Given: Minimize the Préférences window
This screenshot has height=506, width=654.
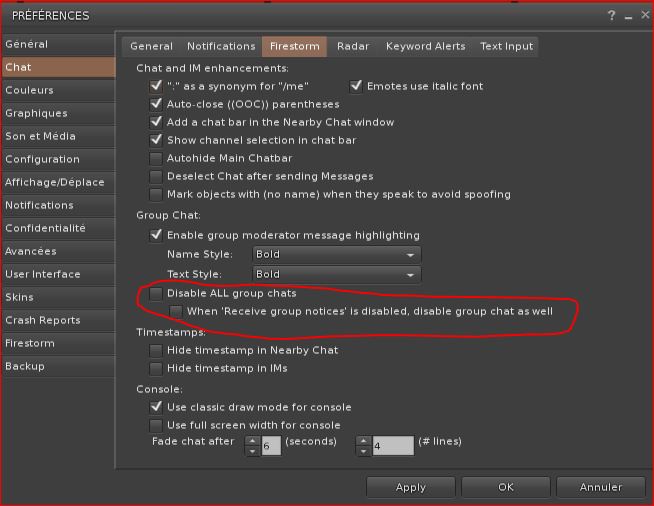Looking at the screenshot, I should [x=628, y=17].
